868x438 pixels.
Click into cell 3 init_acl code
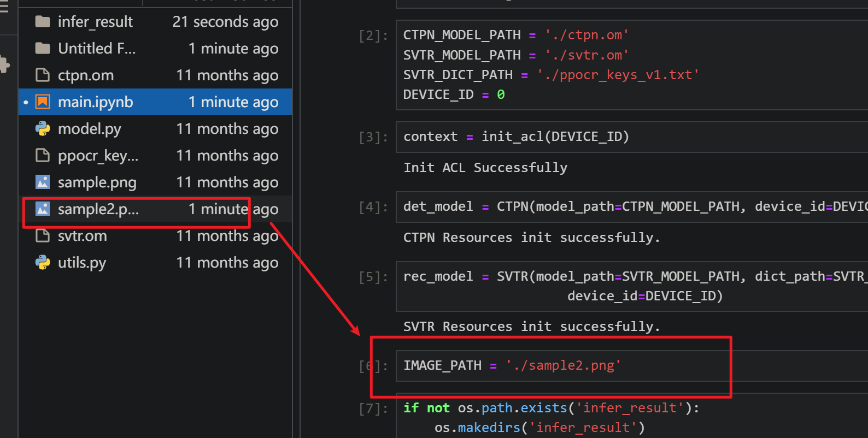coord(632,137)
